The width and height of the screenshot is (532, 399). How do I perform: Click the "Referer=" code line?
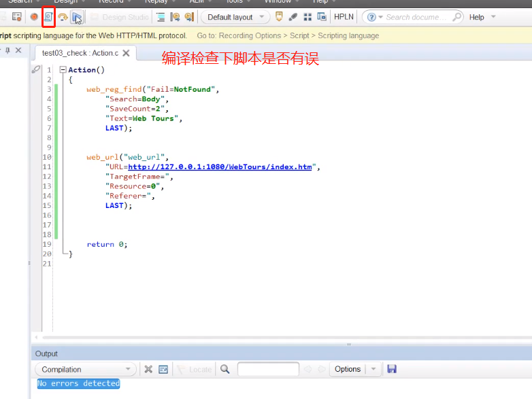(130, 196)
